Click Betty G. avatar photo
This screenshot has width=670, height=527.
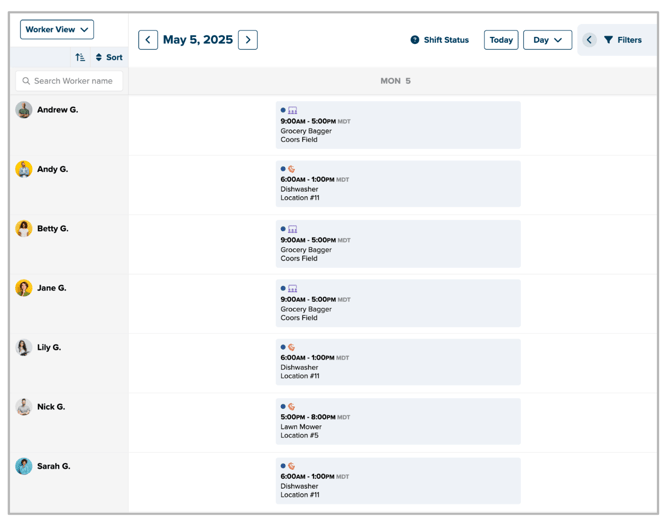(x=24, y=229)
